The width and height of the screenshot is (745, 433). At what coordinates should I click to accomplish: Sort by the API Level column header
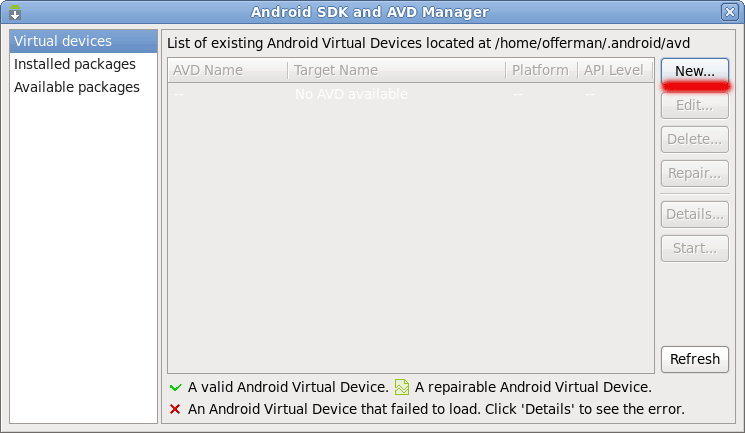pos(615,70)
